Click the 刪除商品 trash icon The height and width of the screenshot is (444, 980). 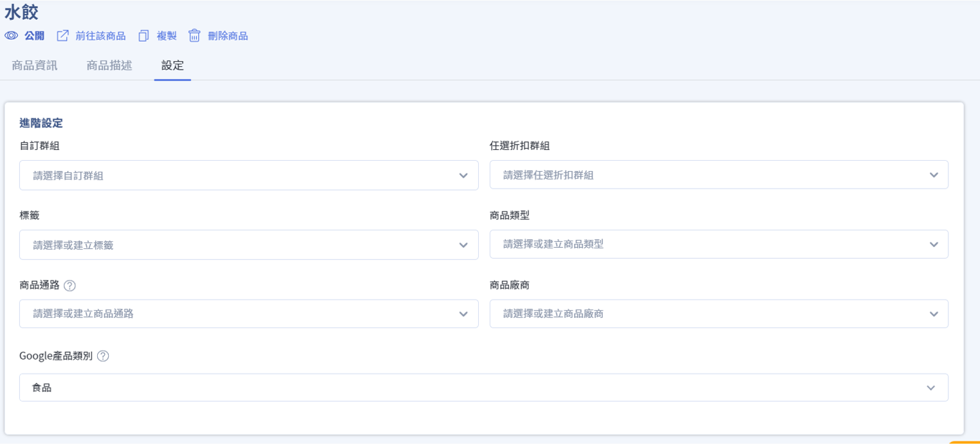coord(194,36)
